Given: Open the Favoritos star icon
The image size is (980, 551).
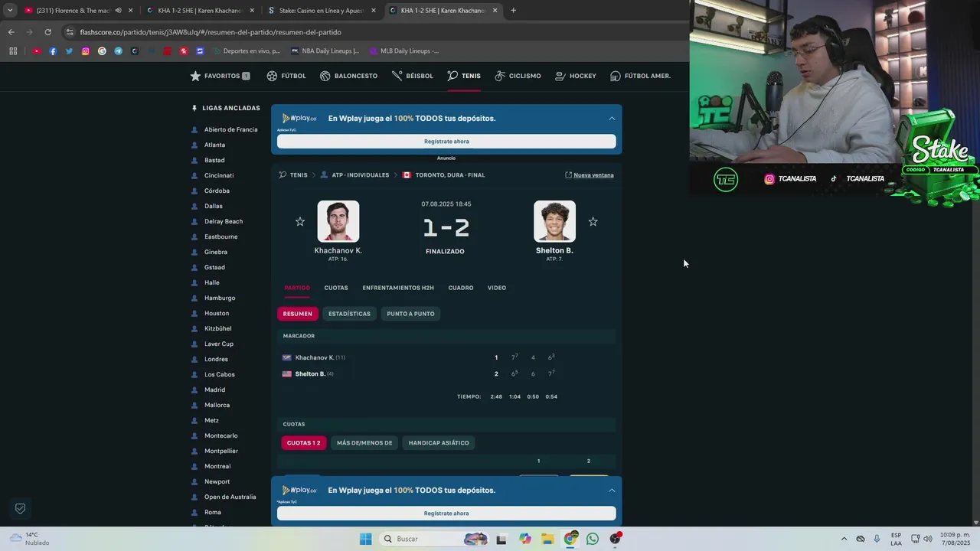Looking at the screenshot, I should tap(195, 76).
